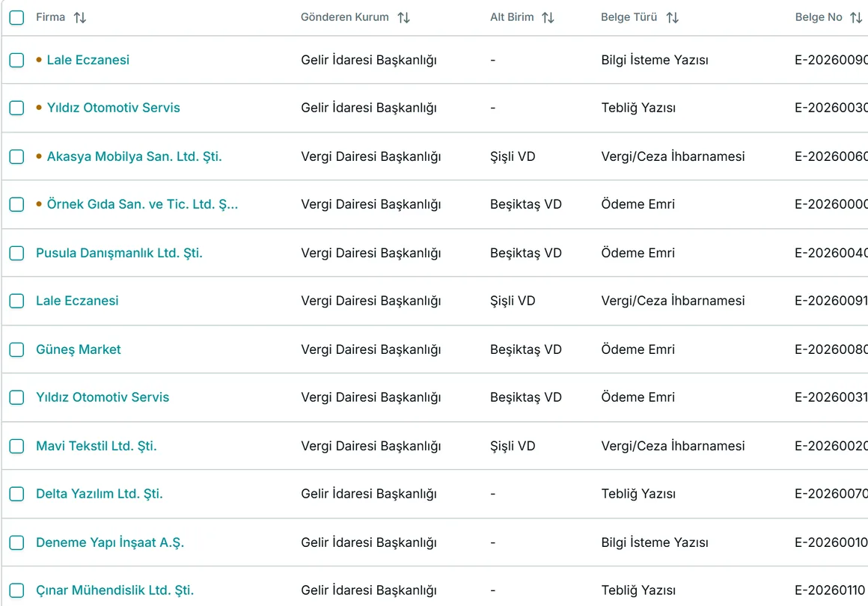The width and height of the screenshot is (868, 606).
Task: Tick the Delta Yazılım row checkbox
Action: click(x=16, y=494)
